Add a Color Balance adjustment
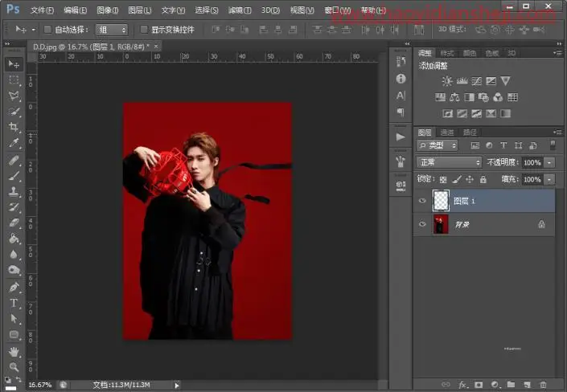Image resolution: width=567 pixels, height=392 pixels. tap(454, 97)
